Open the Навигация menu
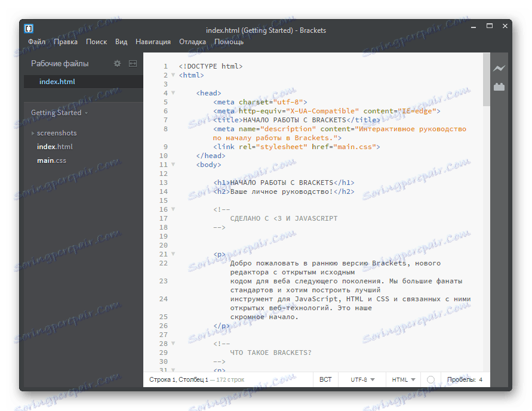The width and height of the screenshot is (532, 411). [153, 42]
